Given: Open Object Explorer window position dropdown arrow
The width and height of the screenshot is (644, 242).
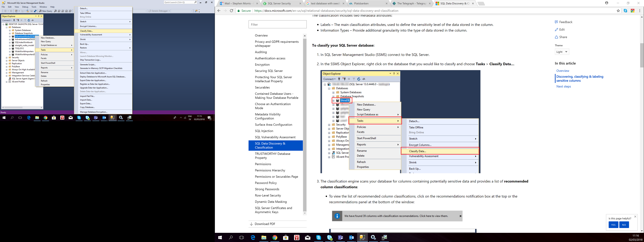Looking at the screenshot, I should pos(36,16).
